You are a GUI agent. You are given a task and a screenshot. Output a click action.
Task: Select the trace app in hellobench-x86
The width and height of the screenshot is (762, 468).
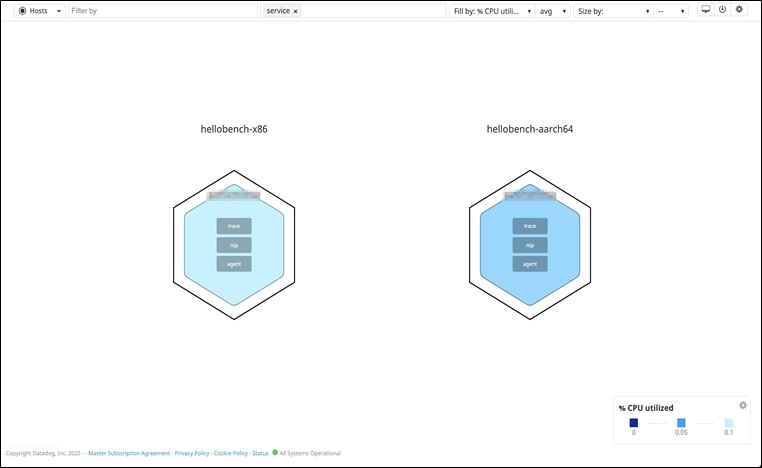[x=234, y=226]
